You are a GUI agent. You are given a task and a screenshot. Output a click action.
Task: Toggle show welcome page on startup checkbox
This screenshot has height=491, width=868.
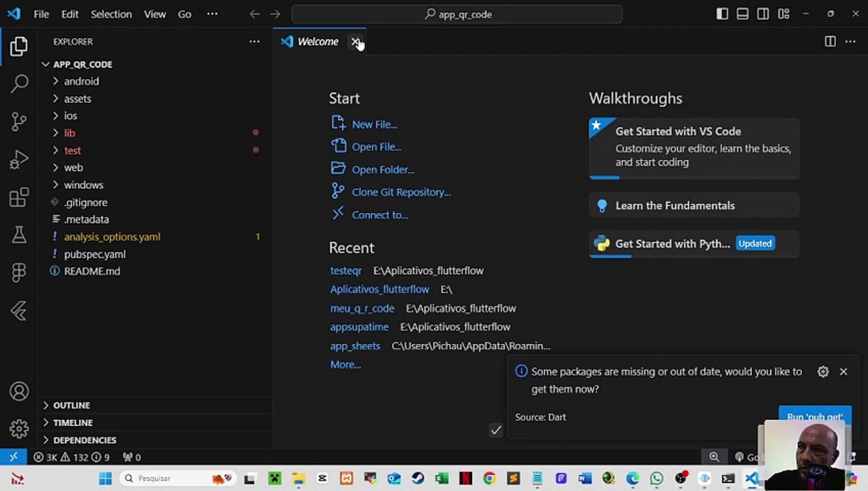[x=496, y=430]
